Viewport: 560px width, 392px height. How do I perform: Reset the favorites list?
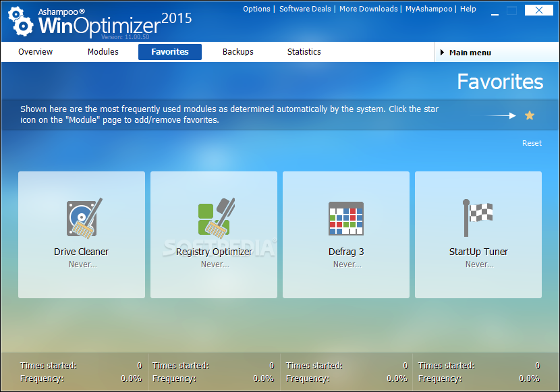click(532, 143)
